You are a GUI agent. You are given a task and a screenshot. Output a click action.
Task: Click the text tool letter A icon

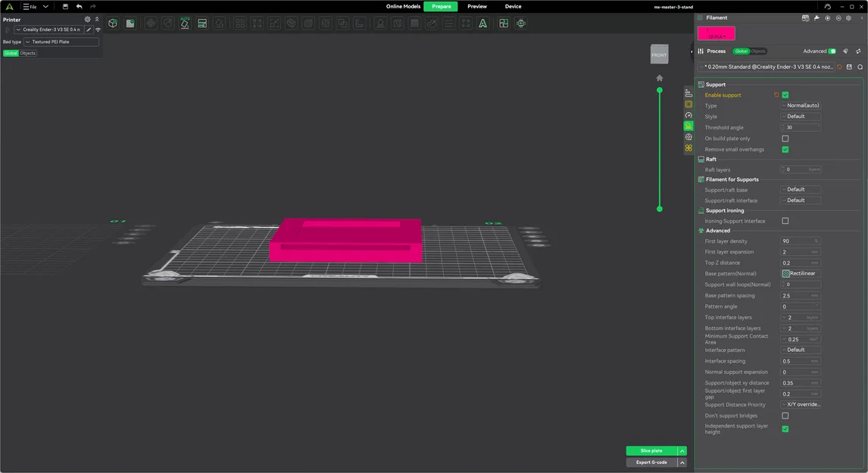(482, 23)
